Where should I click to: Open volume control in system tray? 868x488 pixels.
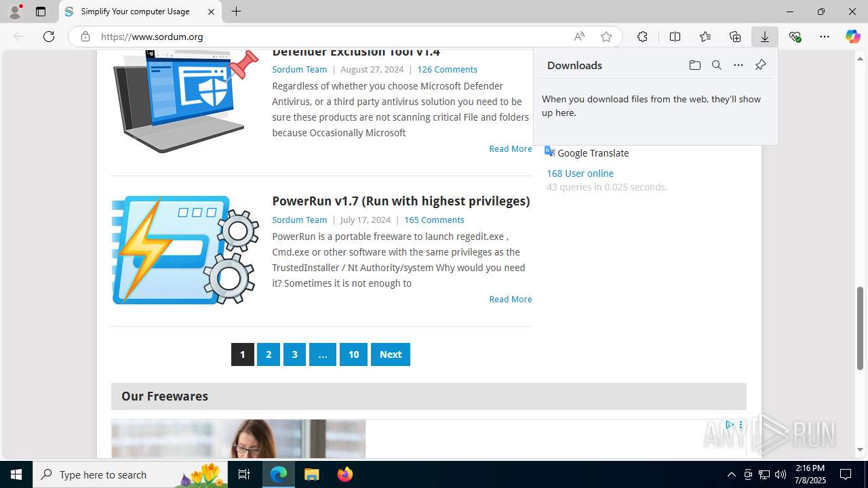pos(781,474)
